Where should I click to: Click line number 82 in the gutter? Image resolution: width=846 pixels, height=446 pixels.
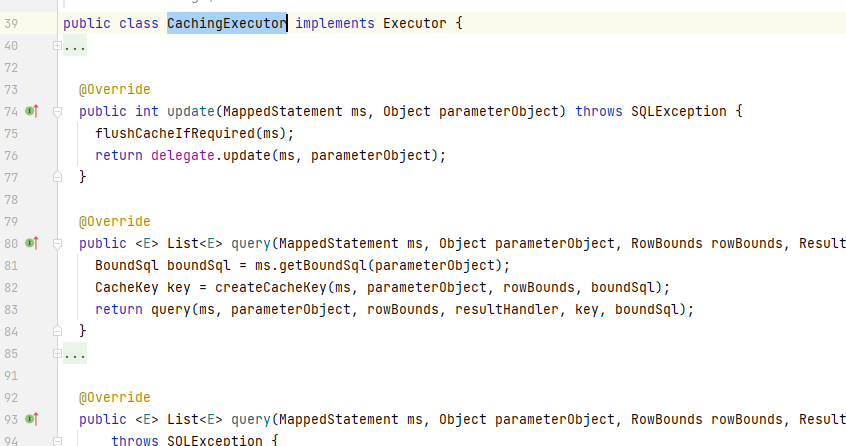coord(10,287)
